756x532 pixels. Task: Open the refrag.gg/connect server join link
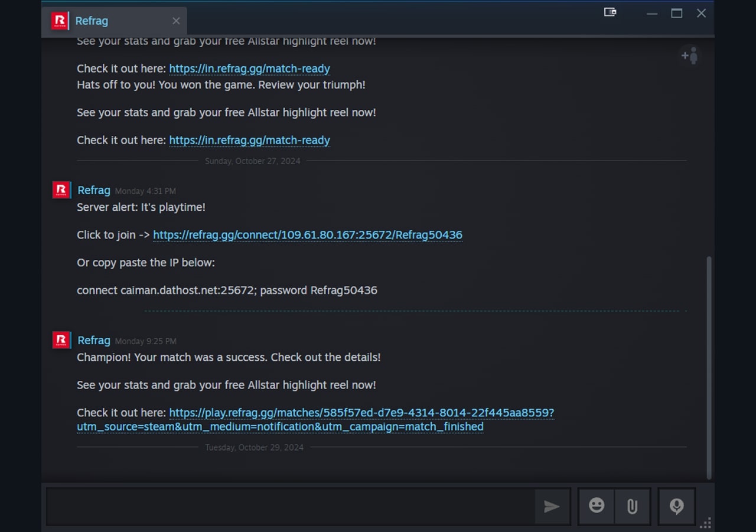pyautogui.click(x=307, y=235)
